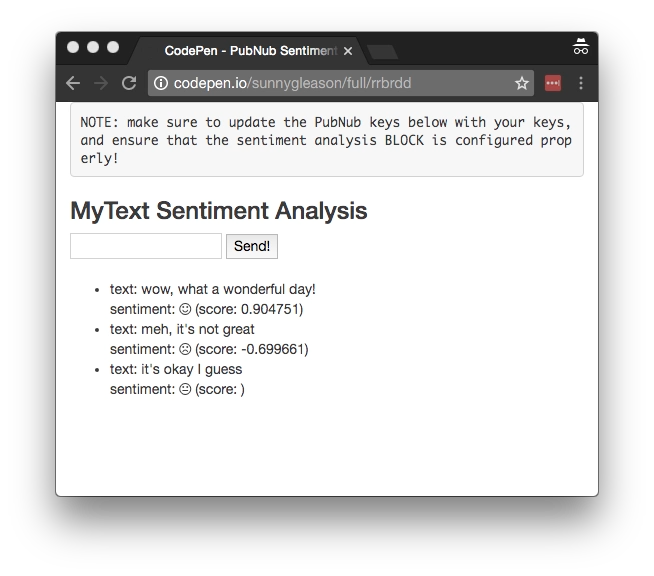Bookmark this page with the star
Image resolution: width=654 pixels, height=576 pixels.
(521, 83)
